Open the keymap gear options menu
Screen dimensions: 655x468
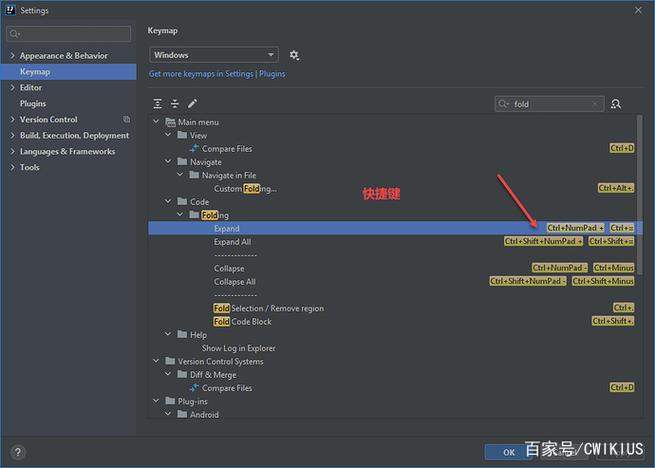[294, 55]
